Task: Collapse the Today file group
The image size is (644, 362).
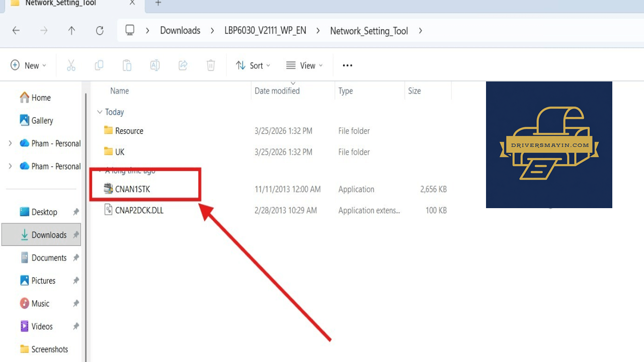Action: pyautogui.click(x=100, y=112)
